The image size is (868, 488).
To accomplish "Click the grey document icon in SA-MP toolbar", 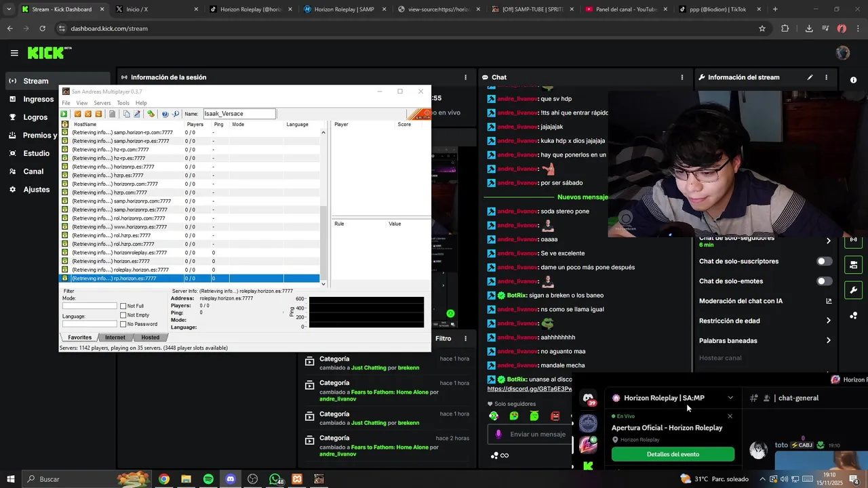I will tap(112, 114).
